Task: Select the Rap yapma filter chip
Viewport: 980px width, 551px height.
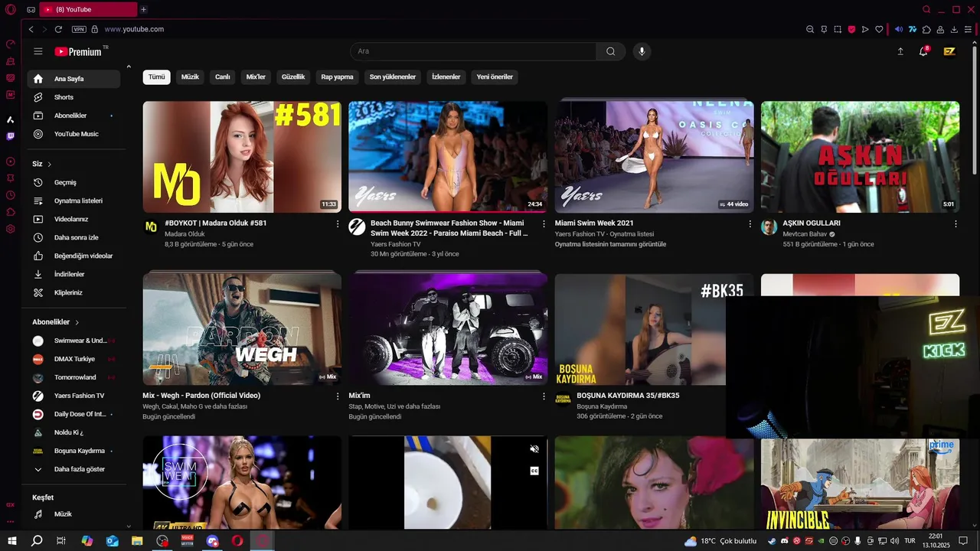Action: coord(337,77)
